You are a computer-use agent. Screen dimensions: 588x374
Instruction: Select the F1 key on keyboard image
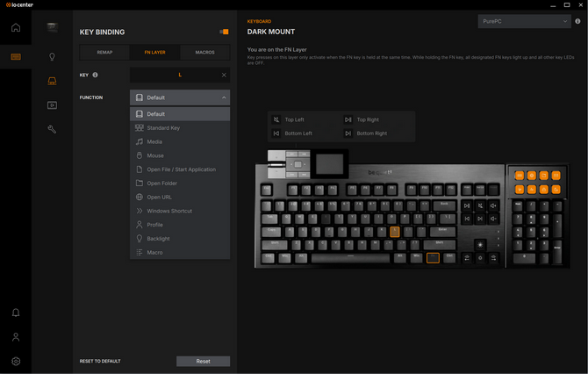(293, 189)
